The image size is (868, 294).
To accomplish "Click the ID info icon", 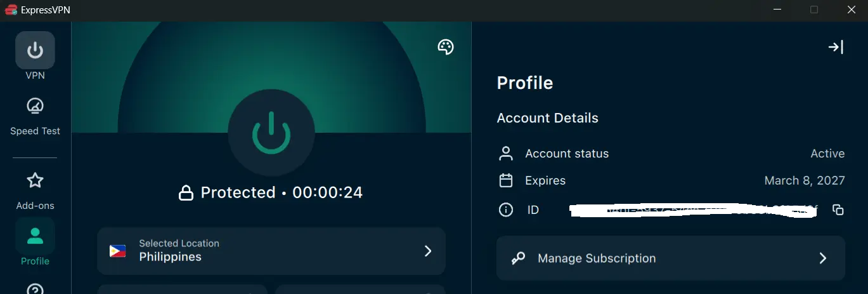I will point(506,210).
